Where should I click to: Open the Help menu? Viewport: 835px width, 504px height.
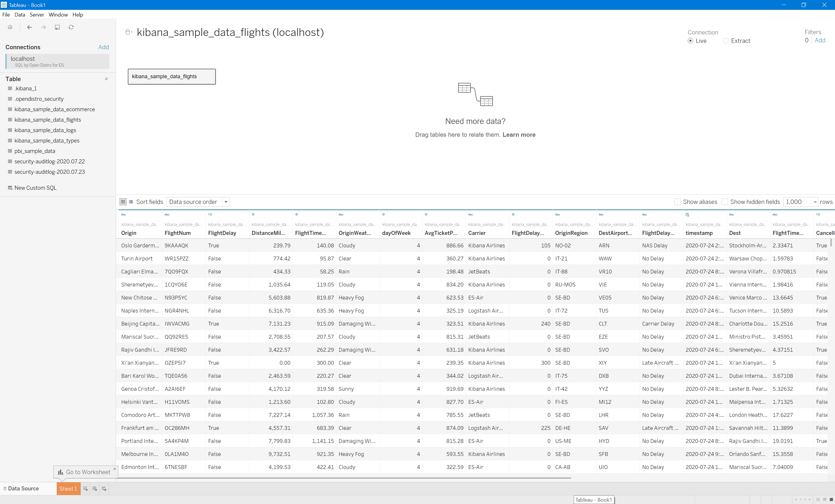tap(78, 14)
